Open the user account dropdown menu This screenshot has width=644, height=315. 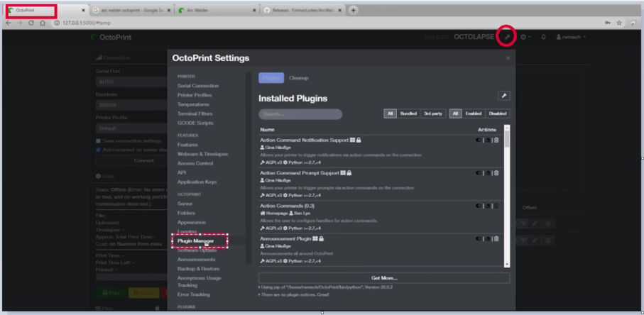point(570,37)
